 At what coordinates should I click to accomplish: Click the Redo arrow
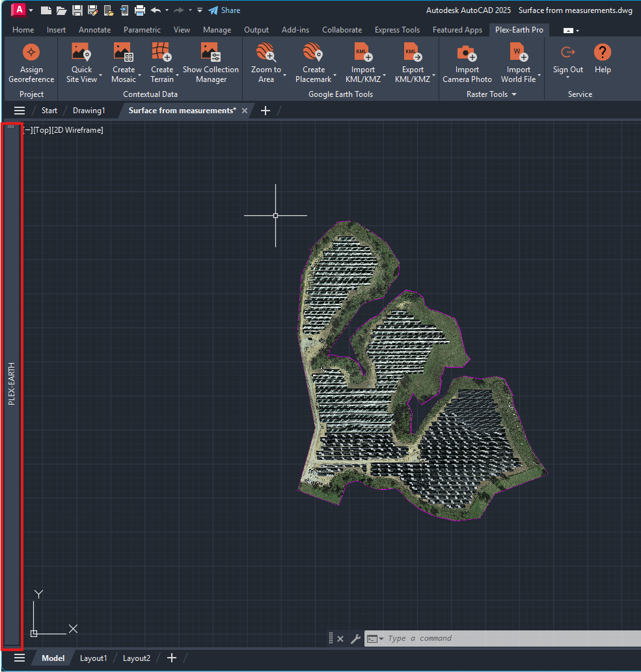(179, 10)
